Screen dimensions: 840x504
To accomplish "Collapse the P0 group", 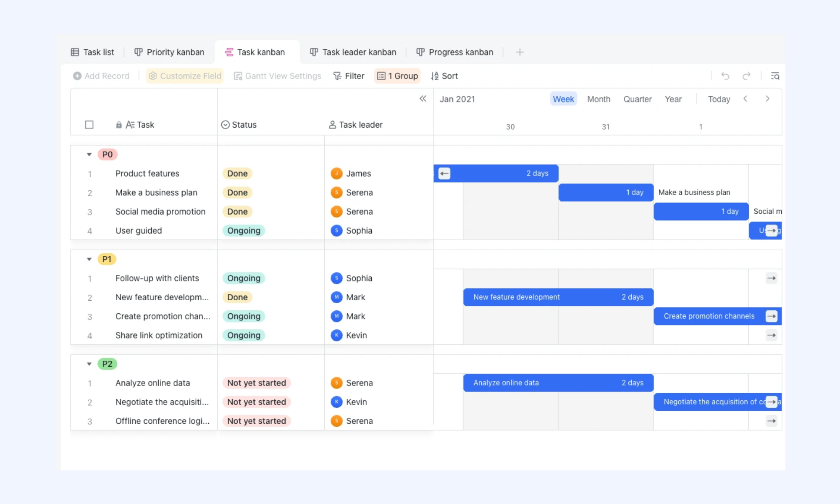I will [89, 155].
